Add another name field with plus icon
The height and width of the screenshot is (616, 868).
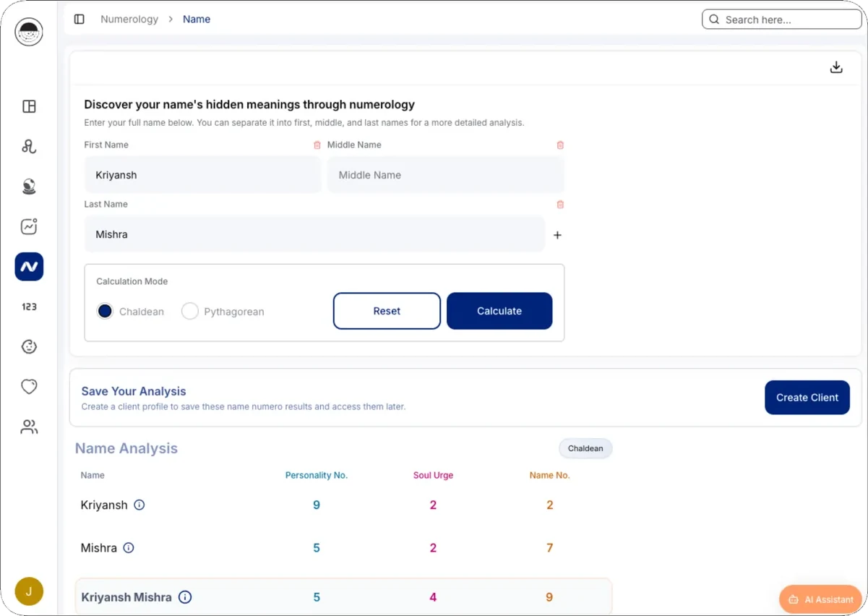[x=557, y=235]
